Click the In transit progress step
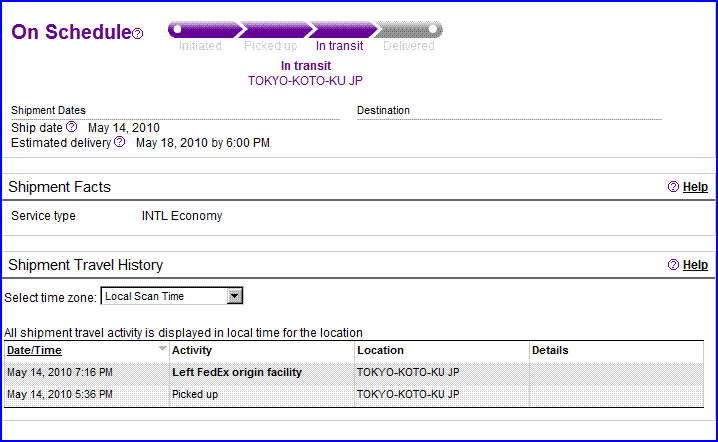Image resolution: width=718 pixels, height=442 pixels. coord(340,46)
